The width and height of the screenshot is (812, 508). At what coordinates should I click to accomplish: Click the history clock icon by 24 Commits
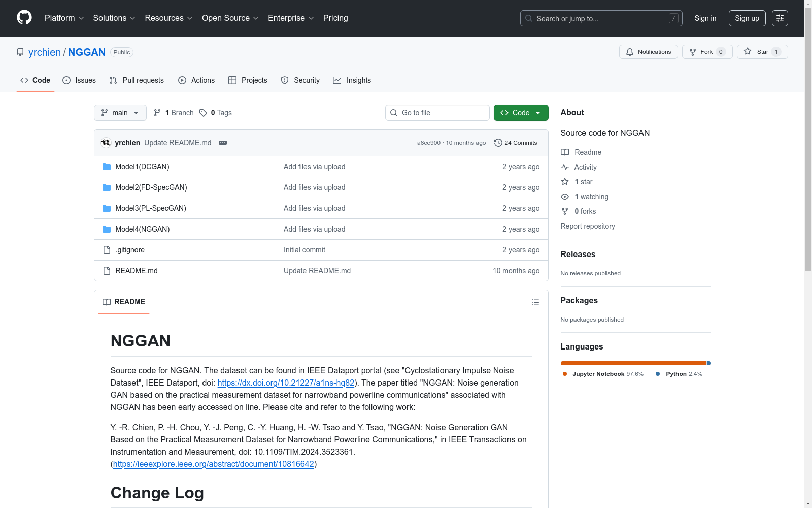(498, 143)
